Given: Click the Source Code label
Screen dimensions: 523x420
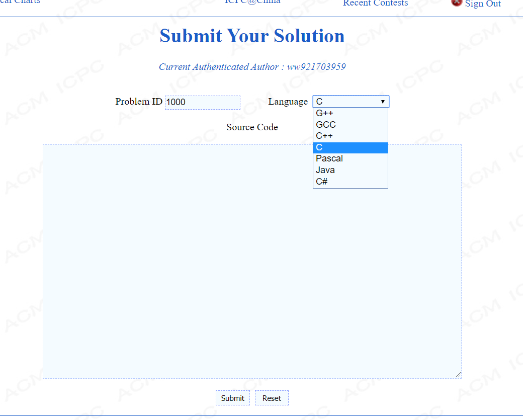Looking at the screenshot, I should click(252, 127).
